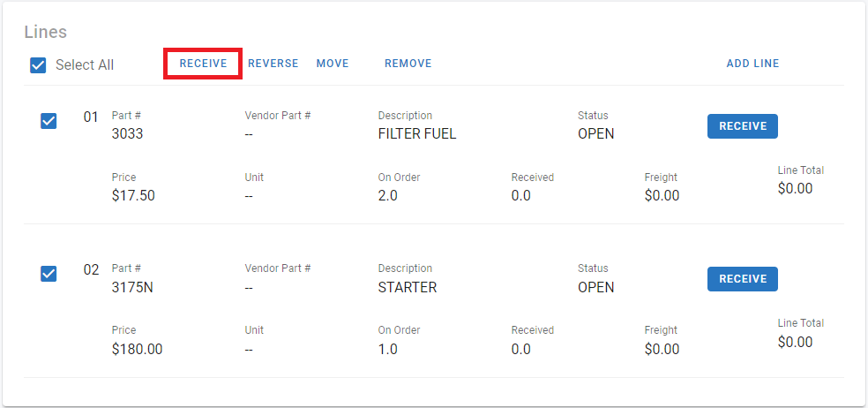Click the Select All label text

click(x=85, y=64)
